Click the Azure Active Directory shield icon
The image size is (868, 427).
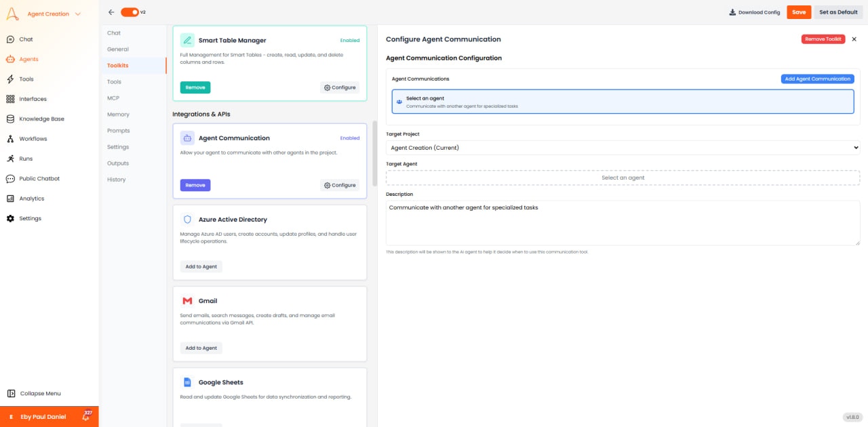186,219
